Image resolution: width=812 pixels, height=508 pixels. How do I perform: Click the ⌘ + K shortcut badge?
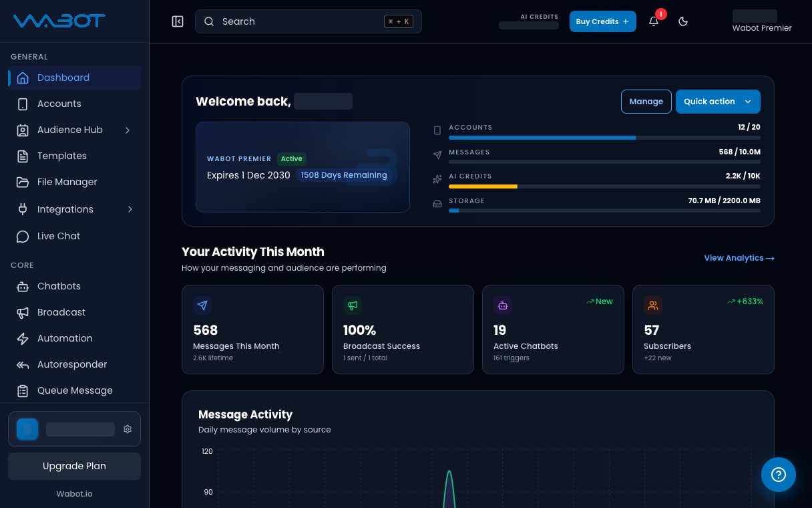399,21
